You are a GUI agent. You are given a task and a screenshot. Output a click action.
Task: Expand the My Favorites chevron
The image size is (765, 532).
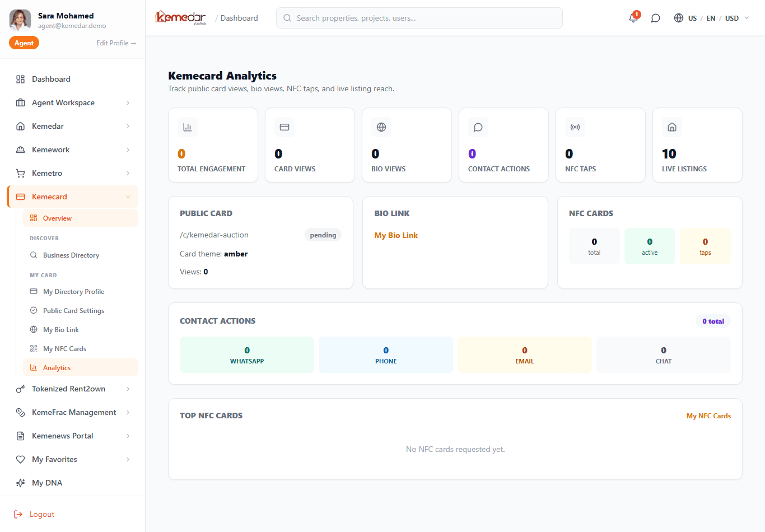coord(128,459)
